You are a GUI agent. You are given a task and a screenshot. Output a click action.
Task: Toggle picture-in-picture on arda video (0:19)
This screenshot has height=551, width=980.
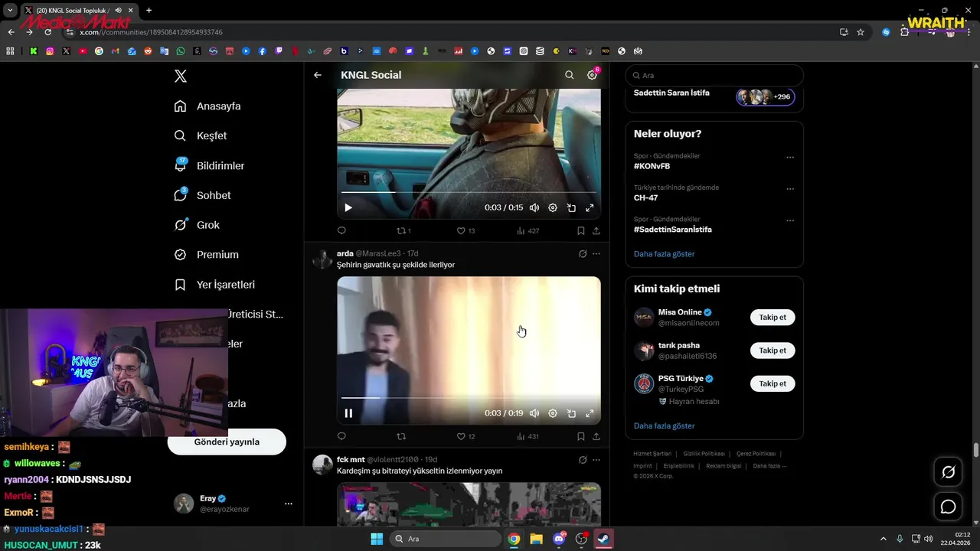(571, 413)
